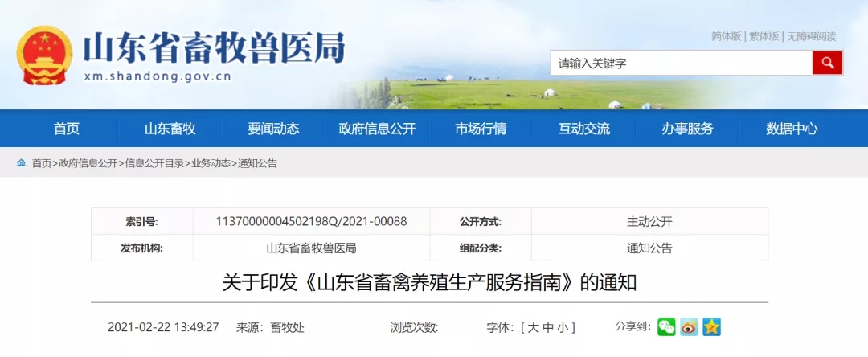
Task: Click the notice title heading
Action: pyautogui.click(x=429, y=283)
